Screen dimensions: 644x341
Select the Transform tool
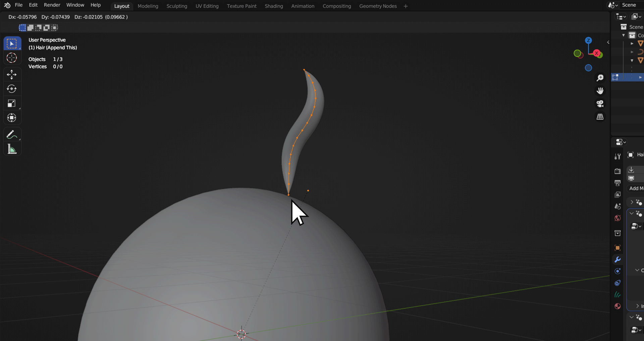(12, 118)
